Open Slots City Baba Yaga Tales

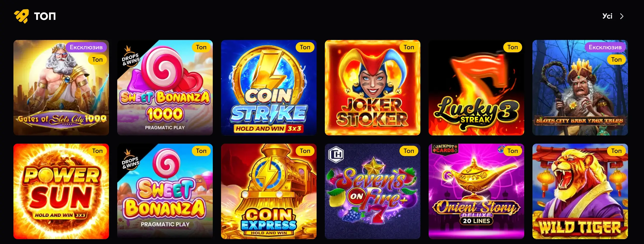coord(580,88)
